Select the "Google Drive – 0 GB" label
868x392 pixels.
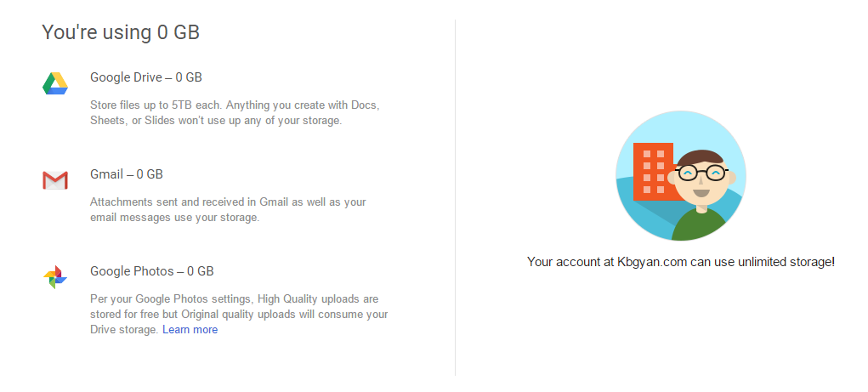click(x=146, y=77)
